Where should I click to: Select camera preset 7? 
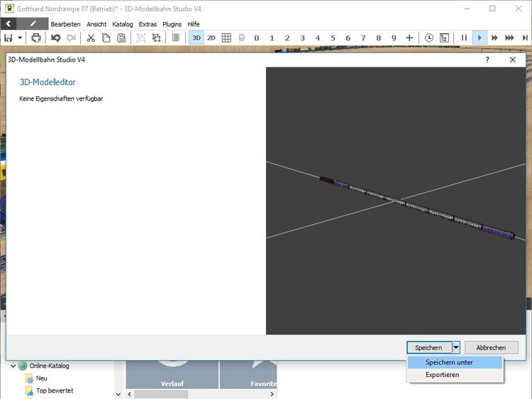(x=363, y=38)
